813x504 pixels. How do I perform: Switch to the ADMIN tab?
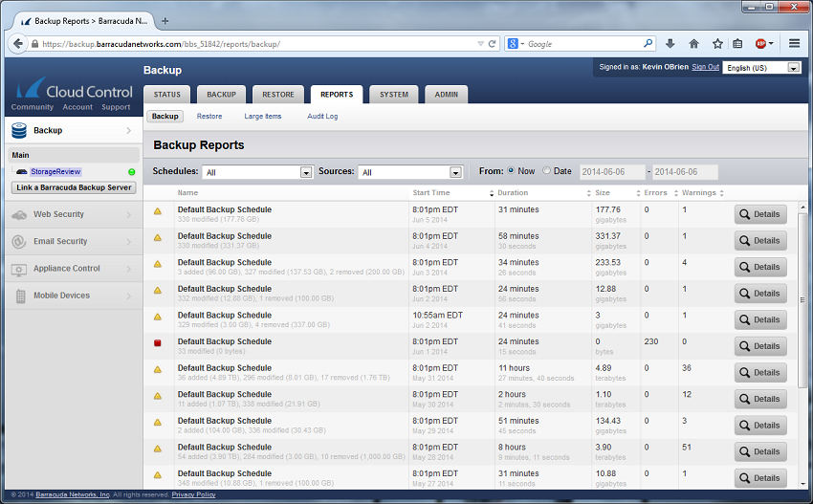(447, 95)
